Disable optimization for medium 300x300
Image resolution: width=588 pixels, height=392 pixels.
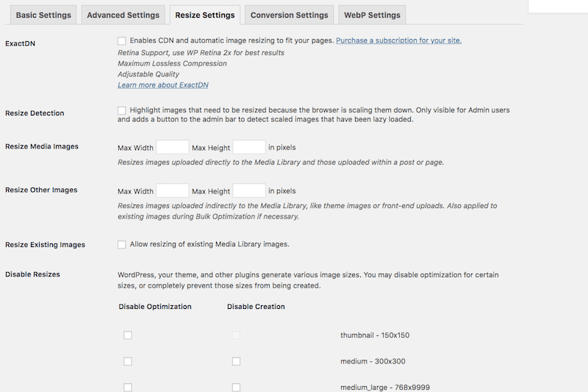click(128, 361)
